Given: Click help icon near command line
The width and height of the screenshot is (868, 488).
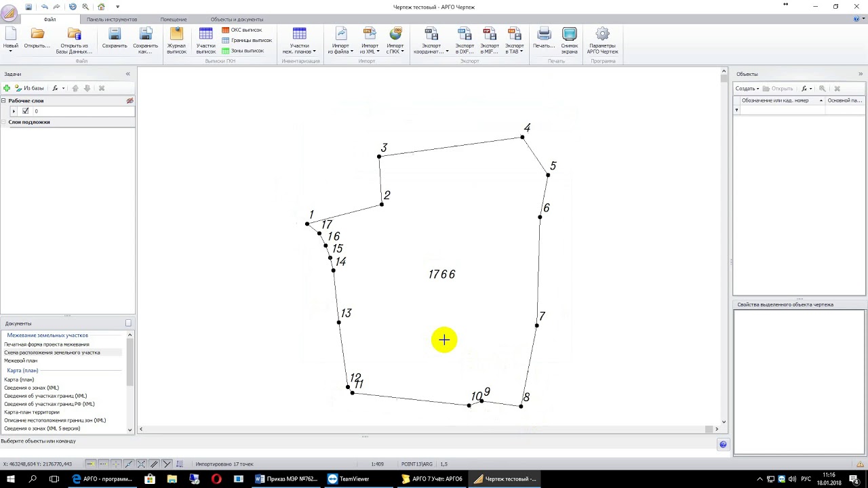Looking at the screenshot, I should click(x=723, y=445).
